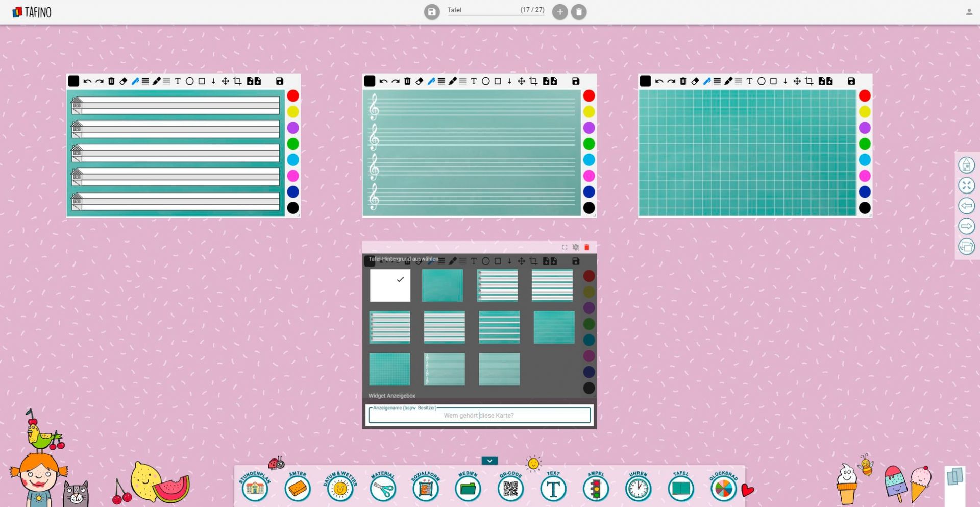
Task: Go to previous page arrow
Action: coord(966,206)
